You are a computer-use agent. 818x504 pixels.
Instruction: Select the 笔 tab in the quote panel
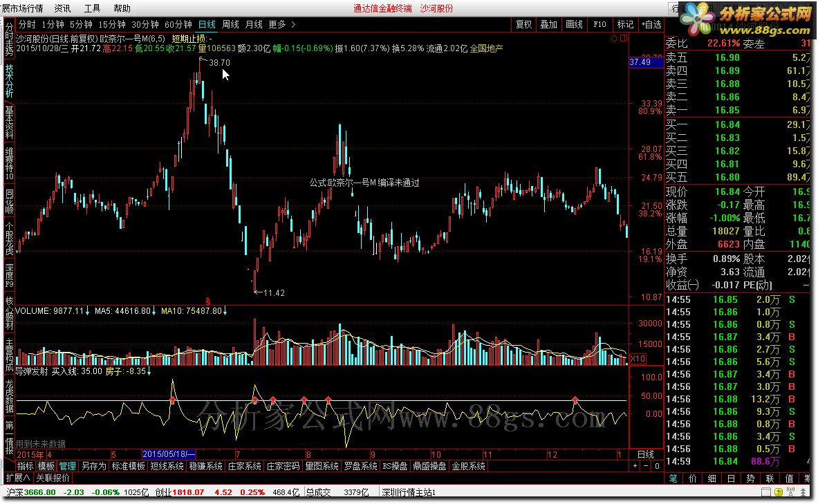point(673,478)
